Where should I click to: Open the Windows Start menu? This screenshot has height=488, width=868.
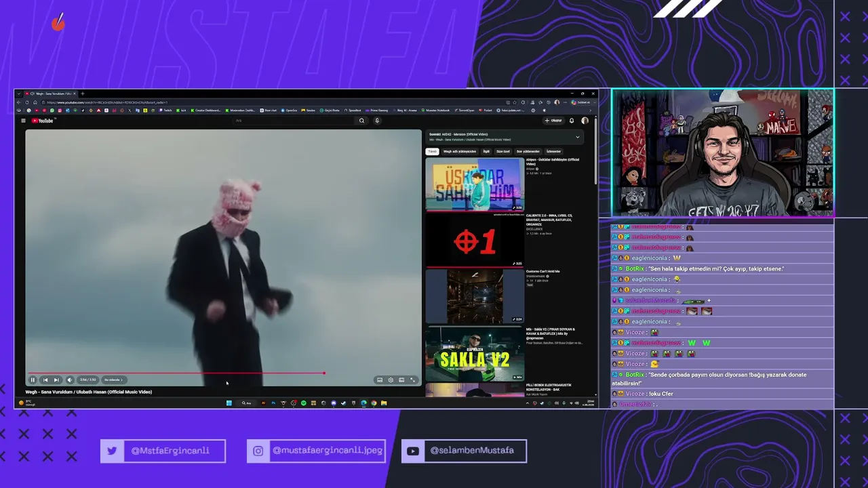[229, 403]
